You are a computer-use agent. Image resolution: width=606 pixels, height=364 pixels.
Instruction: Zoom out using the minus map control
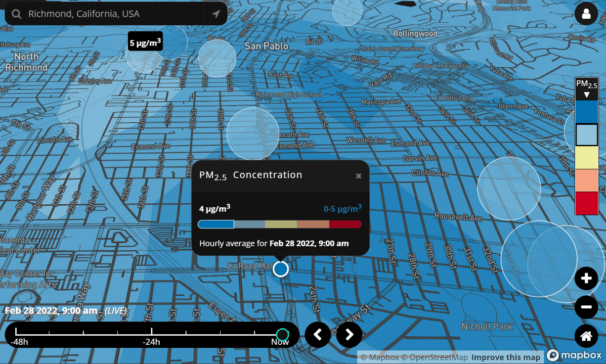[586, 307]
